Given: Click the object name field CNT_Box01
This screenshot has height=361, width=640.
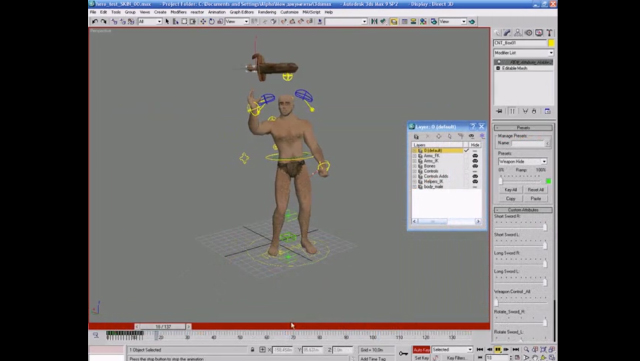Looking at the screenshot, I should (x=520, y=43).
